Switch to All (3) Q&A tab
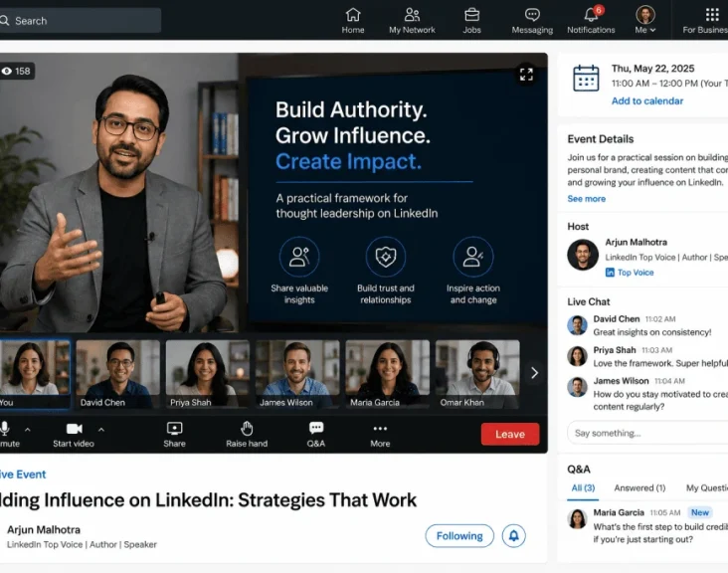This screenshot has width=728, height=573. 583,488
